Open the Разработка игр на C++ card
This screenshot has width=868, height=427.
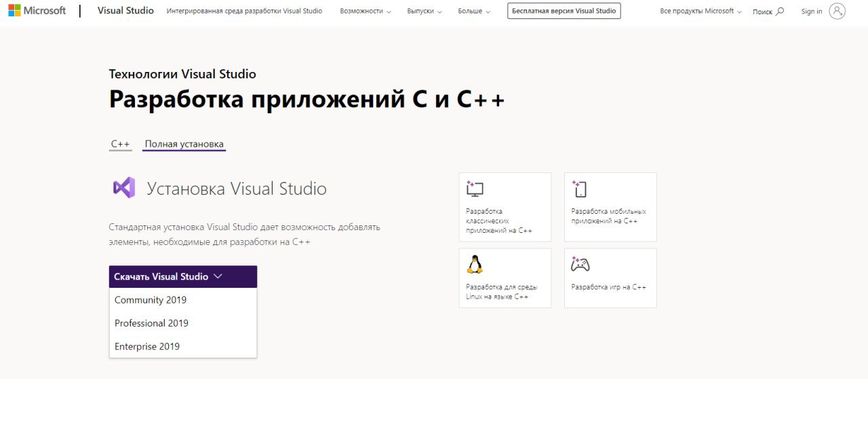tap(610, 278)
